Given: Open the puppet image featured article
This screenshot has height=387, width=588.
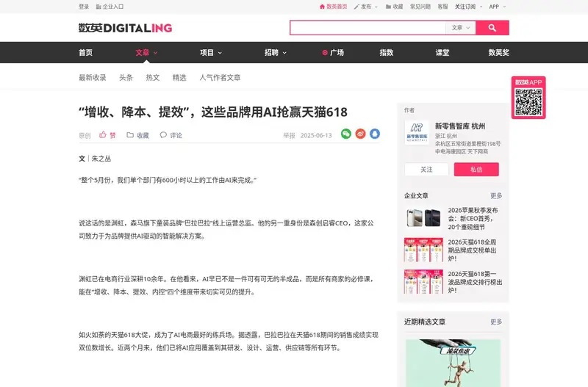Looking at the screenshot, I should click(x=453, y=363).
